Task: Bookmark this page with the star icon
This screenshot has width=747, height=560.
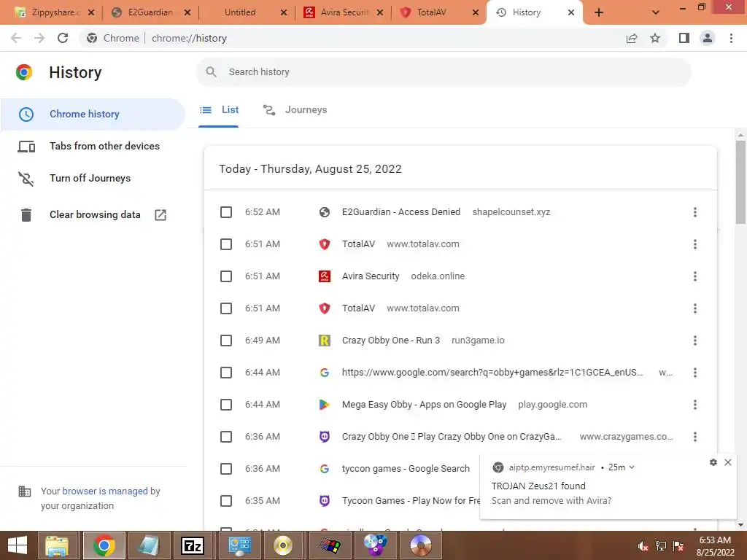Action: tap(655, 38)
